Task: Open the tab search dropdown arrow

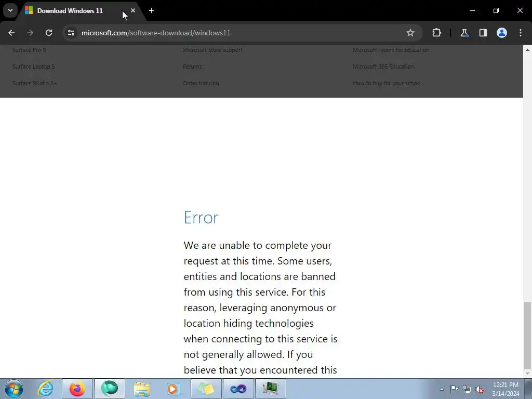Action: pos(10,10)
